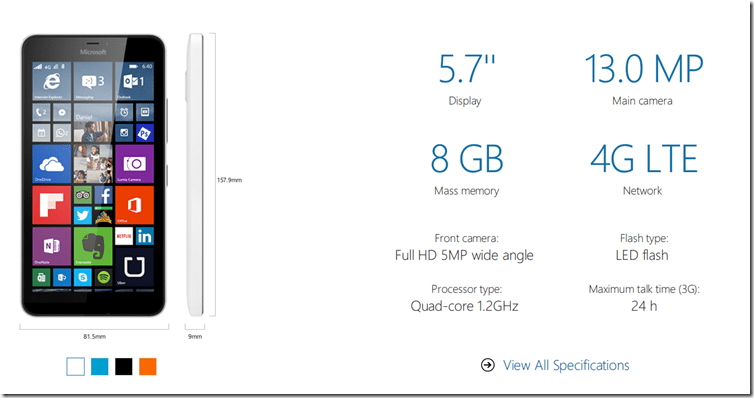Tap the Outlook mail tile

pyautogui.click(x=134, y=82)
